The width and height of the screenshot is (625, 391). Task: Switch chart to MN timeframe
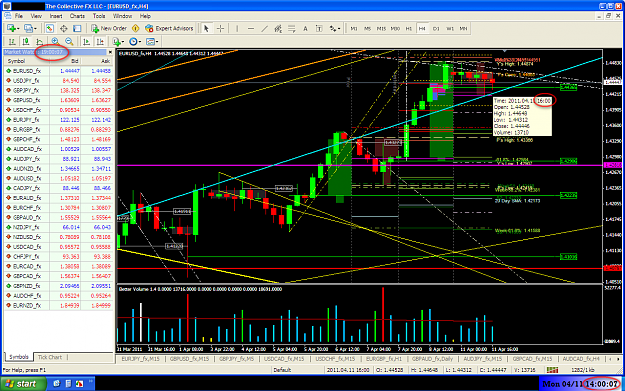pos(463,28)
